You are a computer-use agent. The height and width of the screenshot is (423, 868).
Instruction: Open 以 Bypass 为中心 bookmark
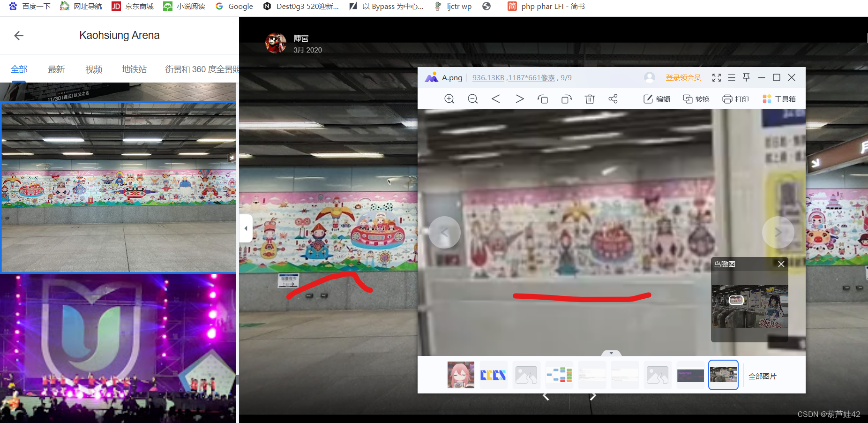pos(387,7)
